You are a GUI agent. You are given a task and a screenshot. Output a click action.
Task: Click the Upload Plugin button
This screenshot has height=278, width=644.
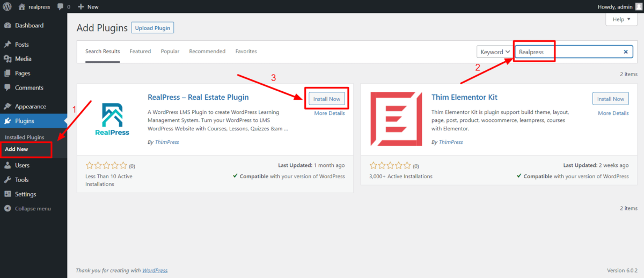pos(152,28)
